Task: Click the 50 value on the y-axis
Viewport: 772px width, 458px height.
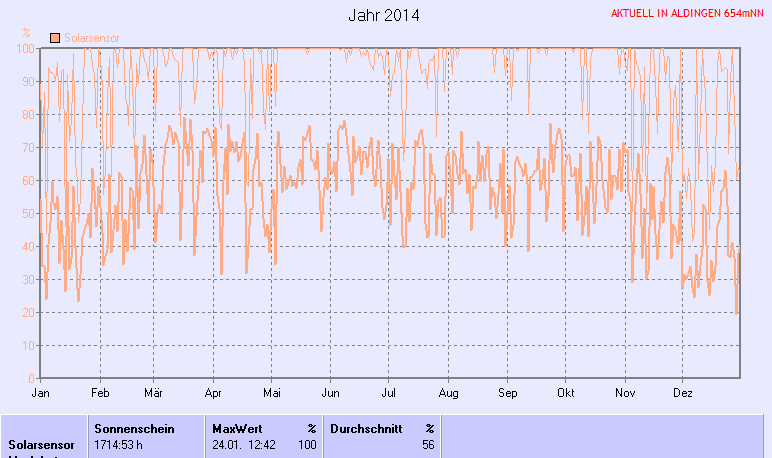Action: [x=30, y=213]
